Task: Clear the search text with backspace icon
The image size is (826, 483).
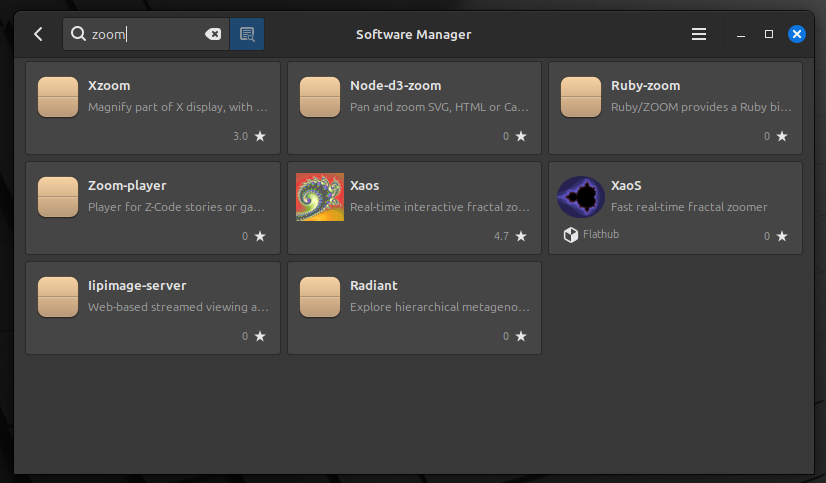Action: pyautogui.click(x=213, y=34)
